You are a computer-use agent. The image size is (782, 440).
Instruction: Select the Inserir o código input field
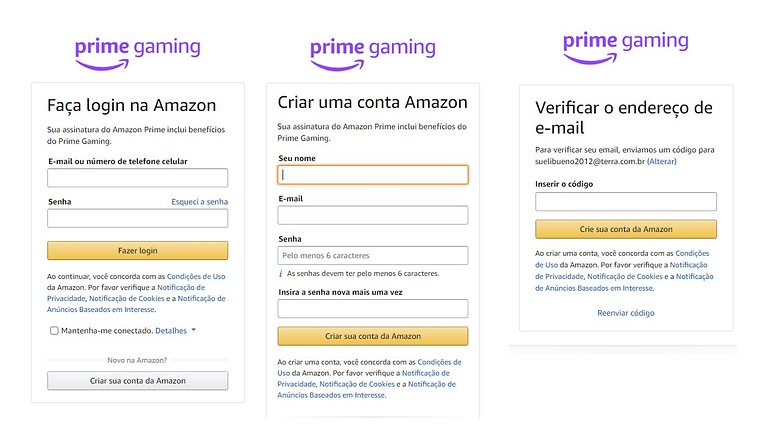pyautogui.click(x=626, y=202)
